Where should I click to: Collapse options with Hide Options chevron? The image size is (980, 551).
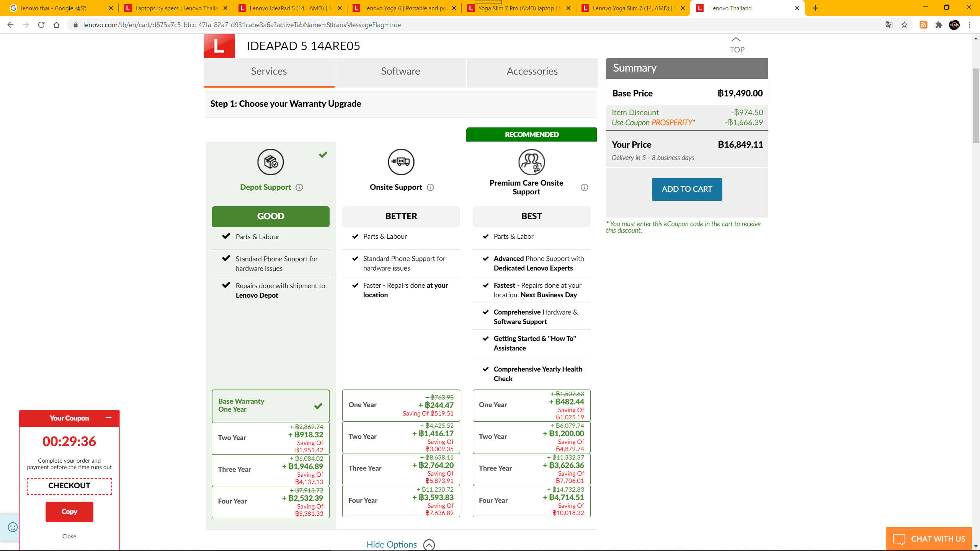[x=429, y=544]
